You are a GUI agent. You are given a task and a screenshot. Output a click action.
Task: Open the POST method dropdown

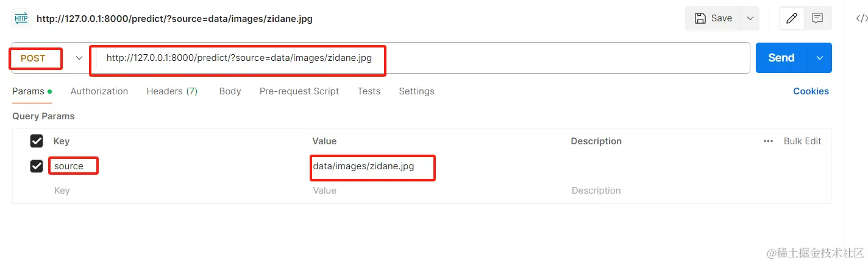79,58
